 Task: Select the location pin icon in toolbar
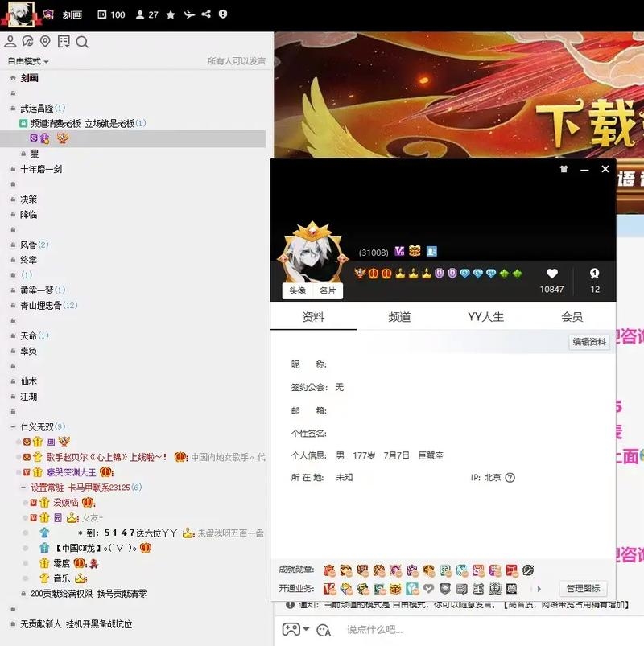[x=44, y=41]
